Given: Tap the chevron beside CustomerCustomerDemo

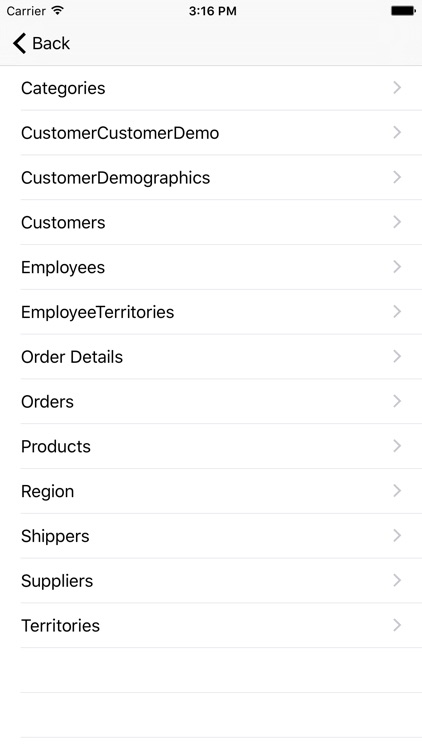Looking at the screenshot, I should coord(397,132).
